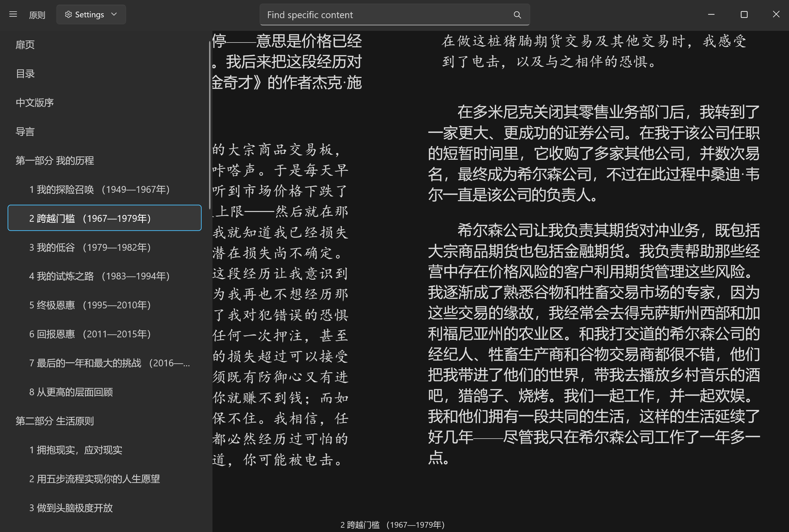This screenshot has width=789, height=532.
Task: Select chapter 2 跨越门槛（1967—1979年）
Action: pos(104,218)
